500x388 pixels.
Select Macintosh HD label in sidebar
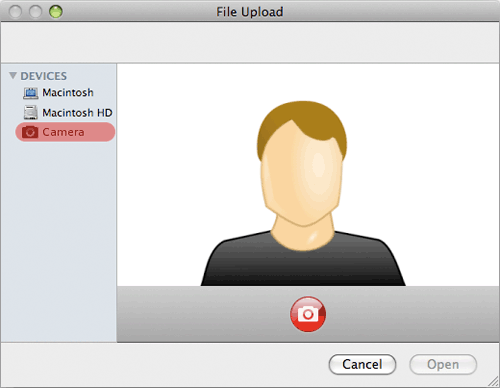(x=77, y=113)
